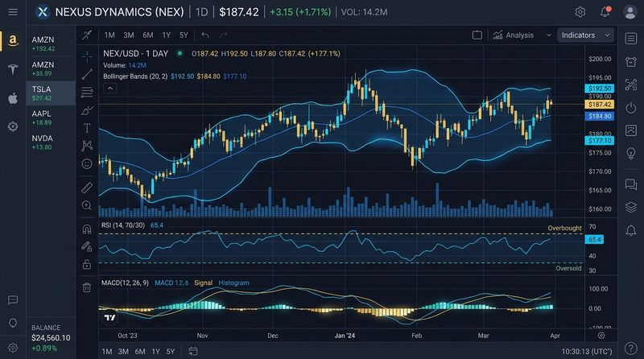Screen dimensions: 644x359
Task: Select the Tesla logo in sidebar
Action: [x=13, y=69]
